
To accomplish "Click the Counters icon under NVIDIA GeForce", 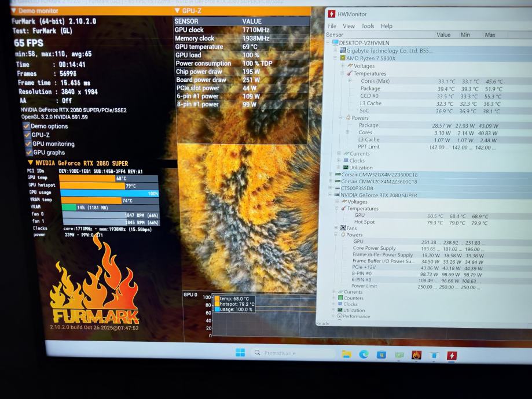I will click(x=340, y=298).
